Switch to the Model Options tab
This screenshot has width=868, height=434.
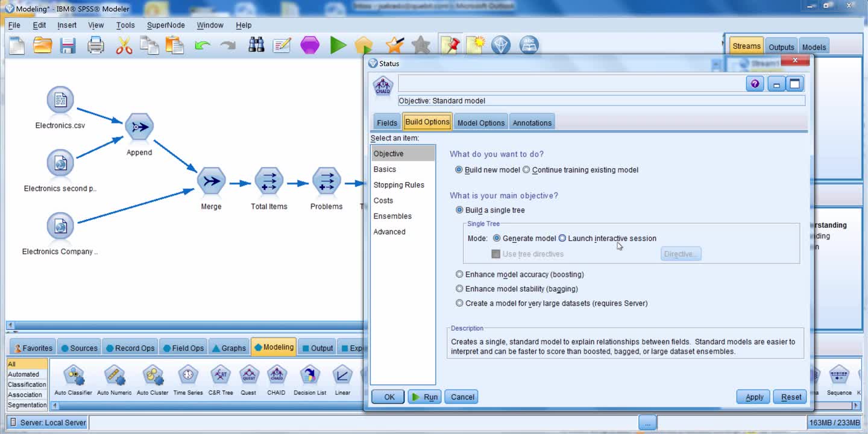[480, 122]
